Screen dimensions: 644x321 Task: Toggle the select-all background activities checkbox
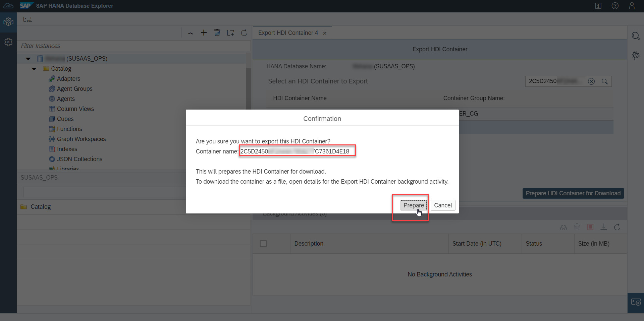[263, 244]
